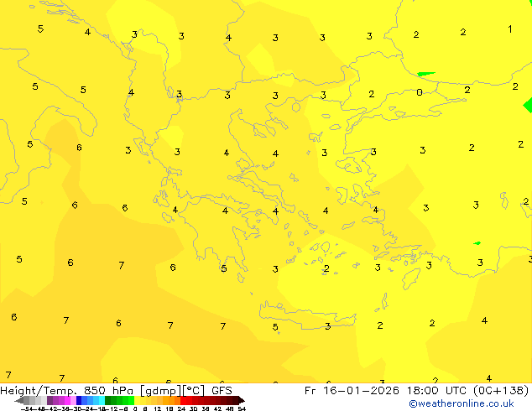Screen dimensions: 532x411
Task: Click the '0' temperature value on the map
Action: (420, 92)
